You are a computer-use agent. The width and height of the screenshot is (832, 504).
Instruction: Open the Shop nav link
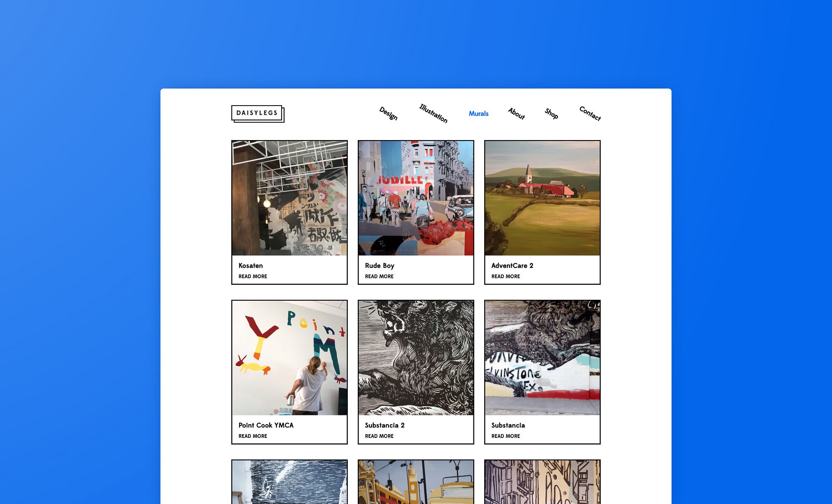click(x=551, y=114)
